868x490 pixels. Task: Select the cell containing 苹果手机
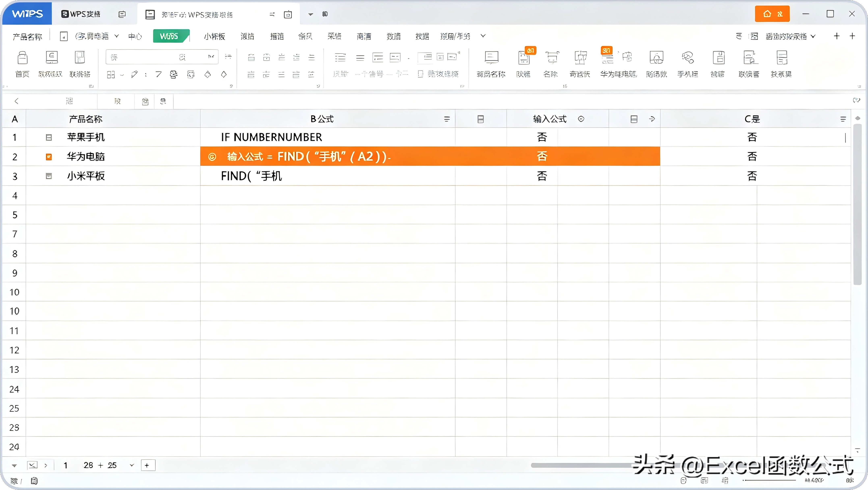tap(113, 137)
